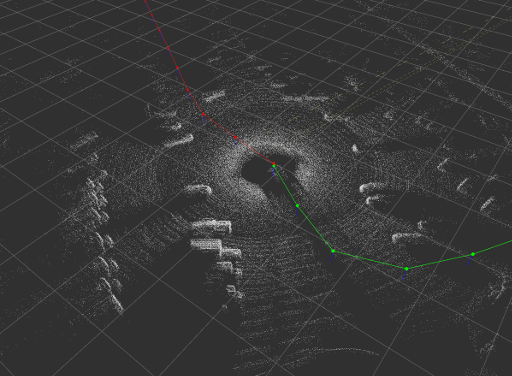Click the block cluster directly beneath the largest one
This screenshot has width=512, height=376.
pos(206,244)
